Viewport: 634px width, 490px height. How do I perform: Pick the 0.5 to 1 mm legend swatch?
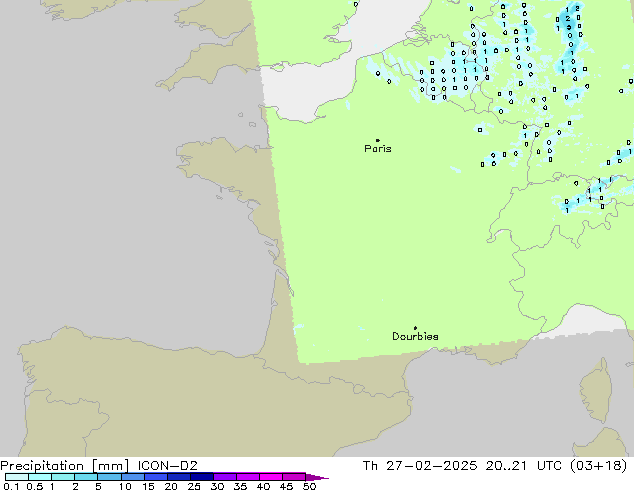(40, 477)
